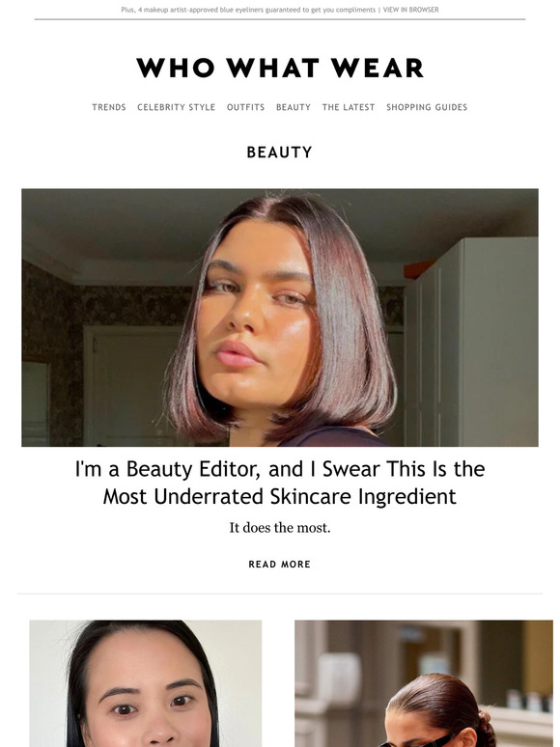Navigate to The Latest
This screenshot has width=560, height=747.
[x=349, y=107]
